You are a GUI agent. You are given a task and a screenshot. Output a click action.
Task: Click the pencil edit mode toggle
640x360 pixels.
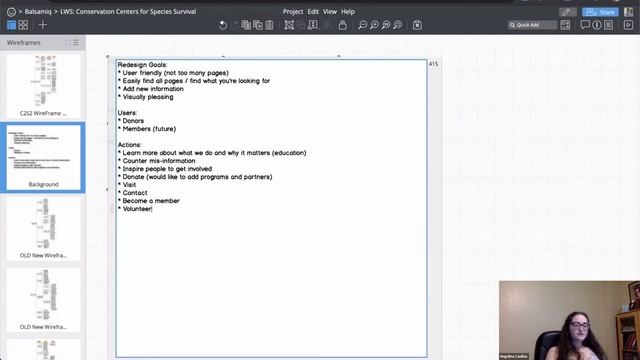568,12
